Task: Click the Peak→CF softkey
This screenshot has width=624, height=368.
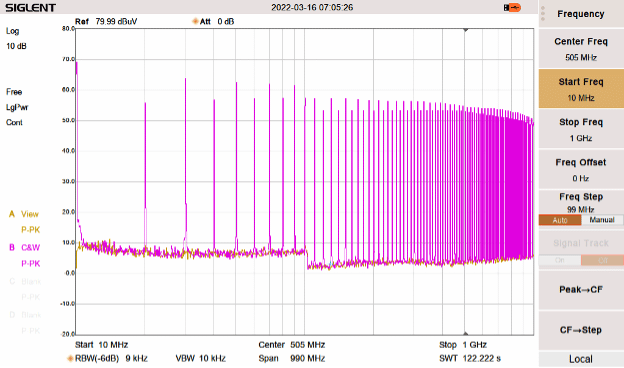Action: coord(581,290)
